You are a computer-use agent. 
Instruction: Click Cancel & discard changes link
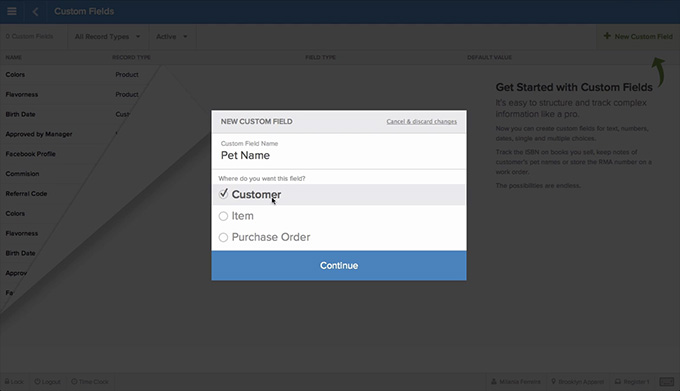tap(422, 121)
